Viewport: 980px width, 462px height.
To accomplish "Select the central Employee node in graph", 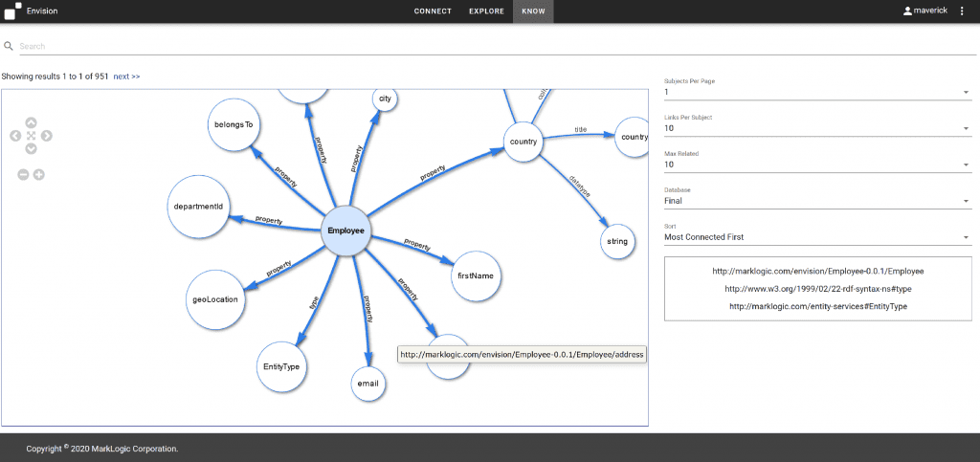I will [345, 231].
